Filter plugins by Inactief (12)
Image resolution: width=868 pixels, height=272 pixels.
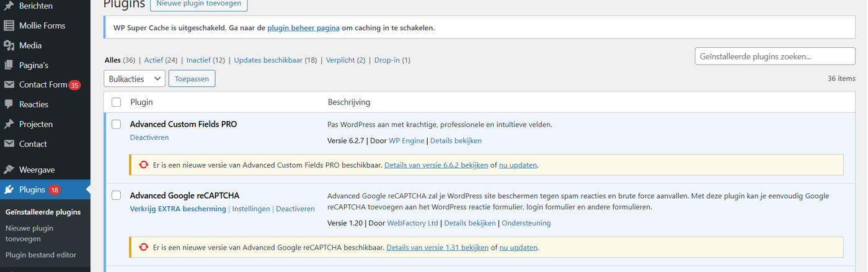click(x=206, y=60)
